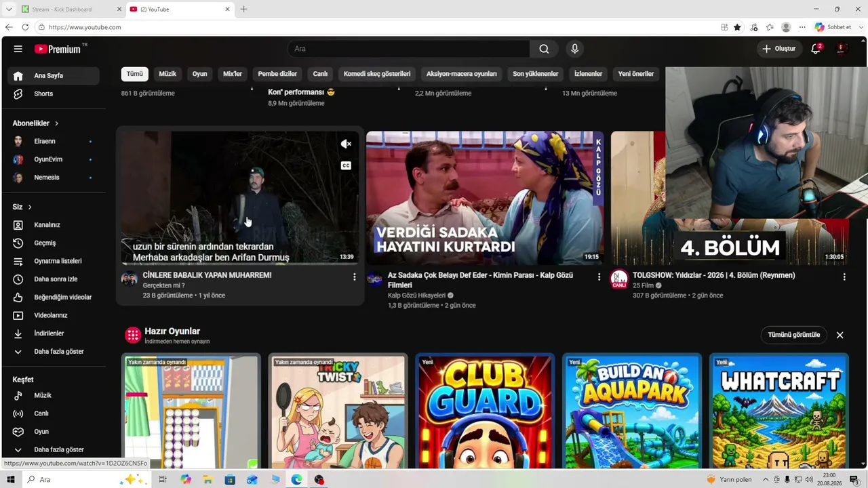Toggle favorite star for this page

coord(737,27)
